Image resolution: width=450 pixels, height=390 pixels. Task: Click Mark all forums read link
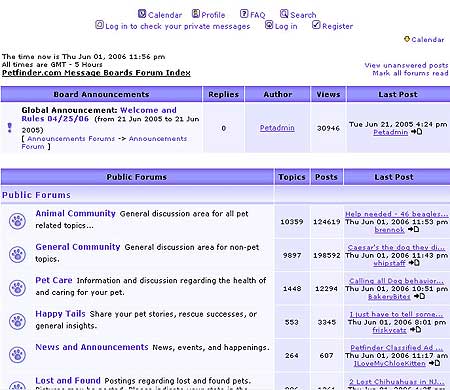click(x=410, y=73)
